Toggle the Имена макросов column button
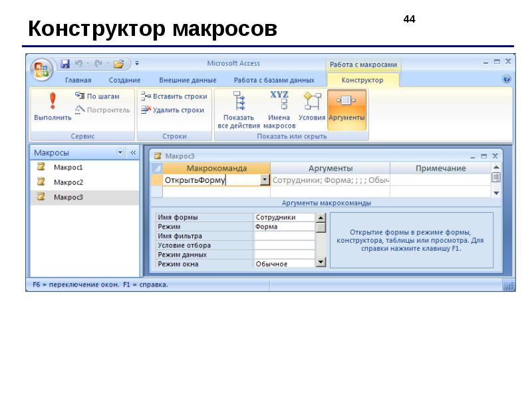This screenshot has height=399, width=532. click(x=279, y=110)
